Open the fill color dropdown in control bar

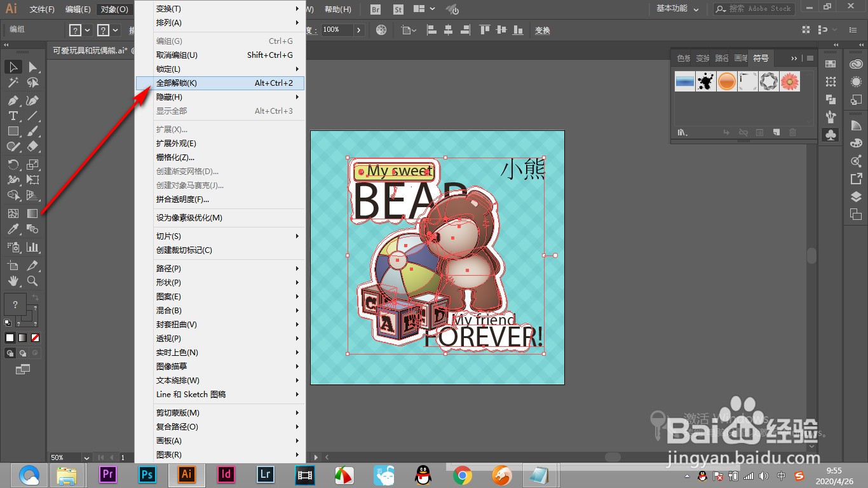tap(88, 30)
